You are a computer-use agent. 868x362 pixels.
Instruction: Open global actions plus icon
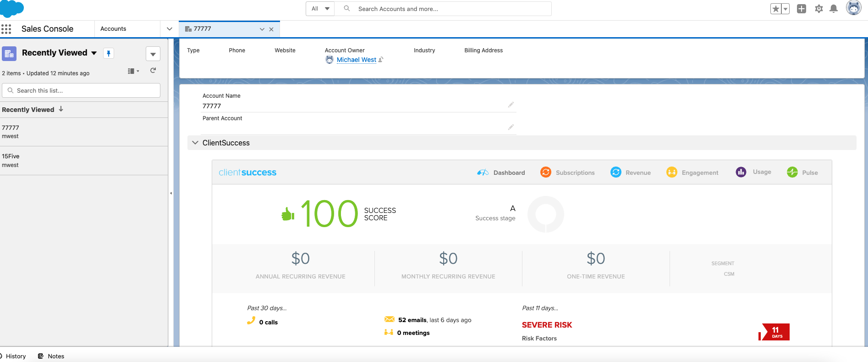point(802,9)
